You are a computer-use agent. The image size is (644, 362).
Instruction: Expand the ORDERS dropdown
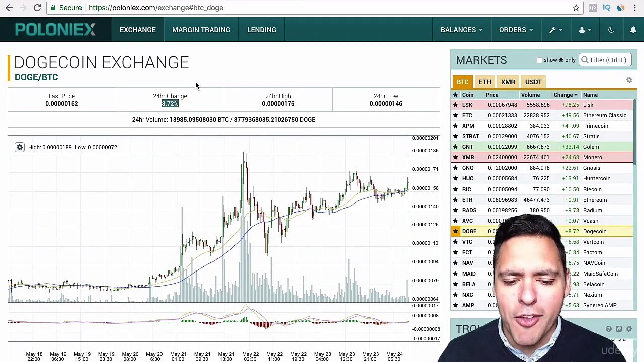tap(516, 30)
